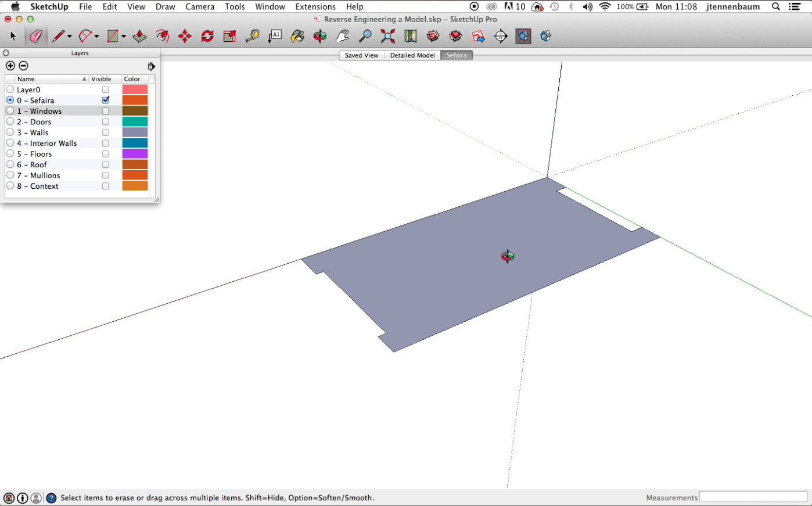Screen dimensions: 812x506
Task: Expand the arc tool dropdown arrow
Action: click(96, 37)
